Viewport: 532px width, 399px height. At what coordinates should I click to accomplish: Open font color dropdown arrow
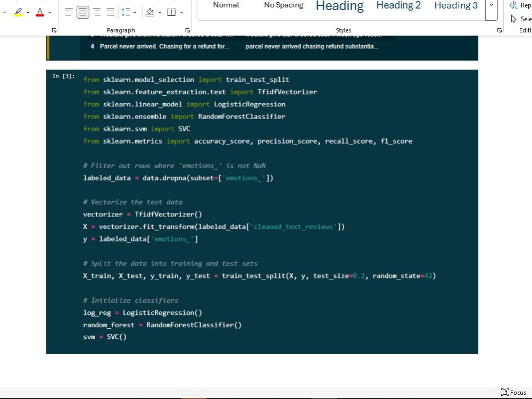coord(50,13)
